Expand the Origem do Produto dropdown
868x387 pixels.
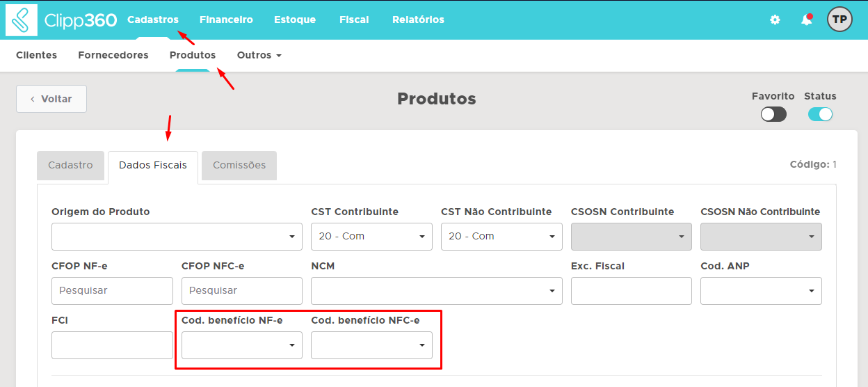[x=177, y=237]
